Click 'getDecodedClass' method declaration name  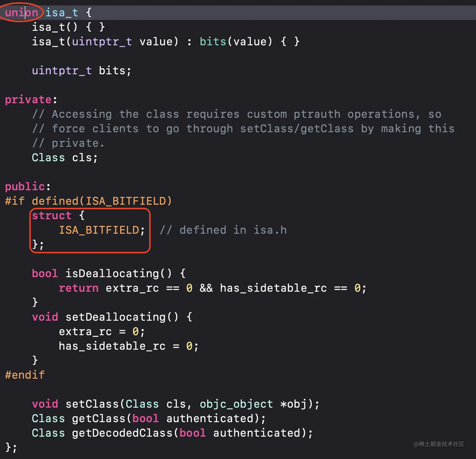click(x=122, y=433)
